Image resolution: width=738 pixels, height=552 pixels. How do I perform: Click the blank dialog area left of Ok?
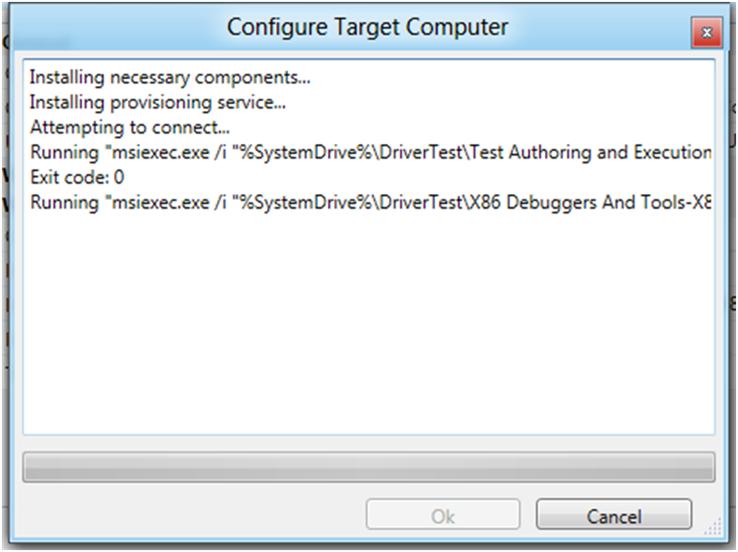[190, 516]
